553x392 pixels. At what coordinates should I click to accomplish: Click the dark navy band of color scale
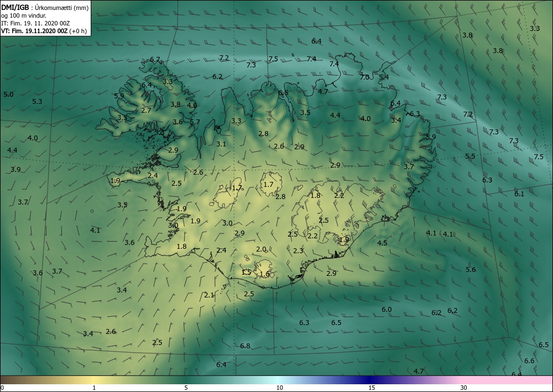[x=369, y=380]
